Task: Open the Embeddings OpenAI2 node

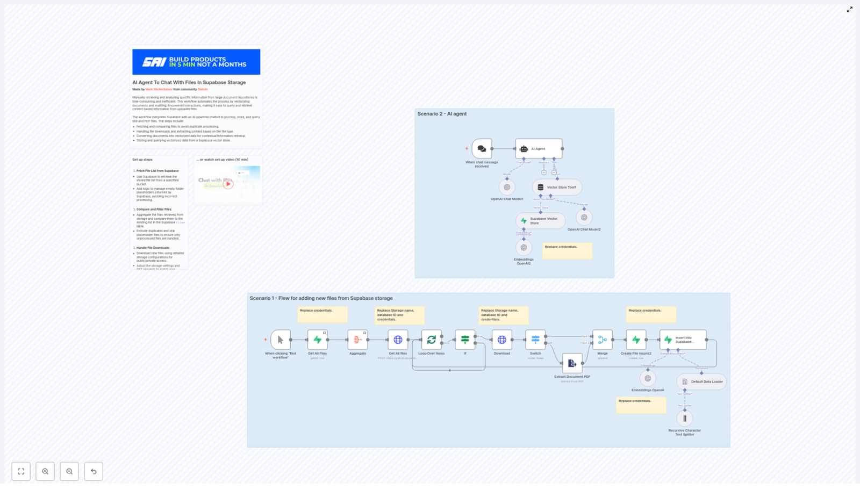Action: click(524, 247)
